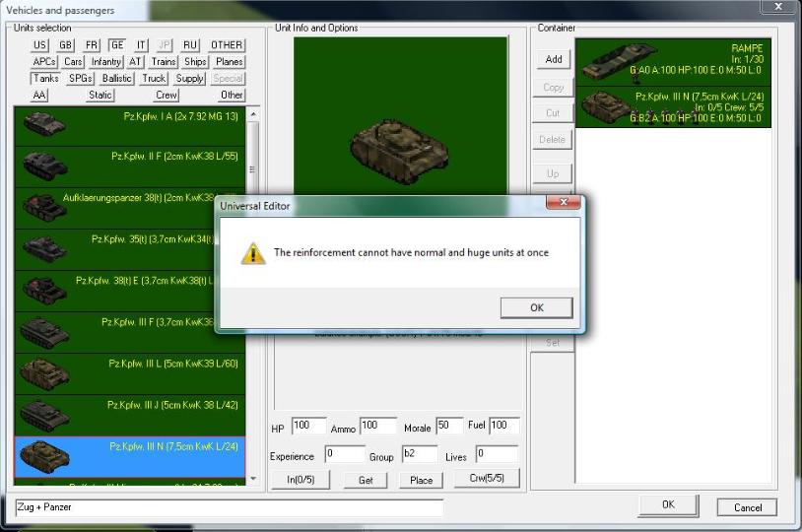Toggle the US nation filter

coord(39,45)
